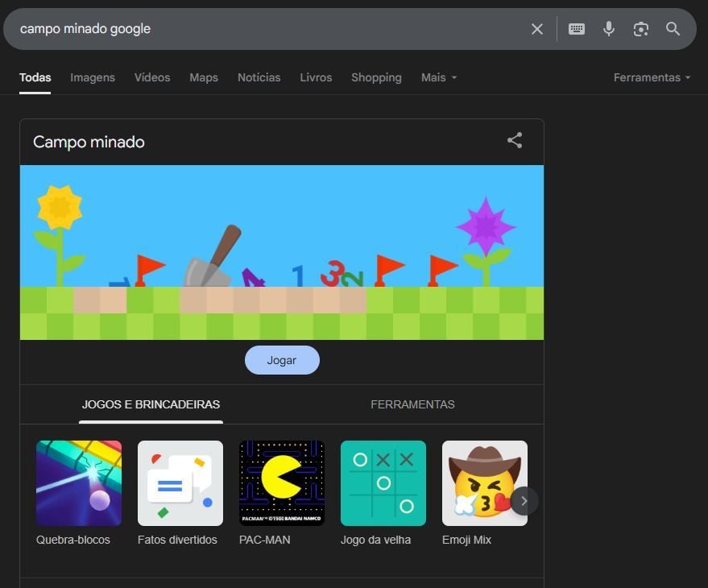Open the Jogo da velha game

click(383, 483)
